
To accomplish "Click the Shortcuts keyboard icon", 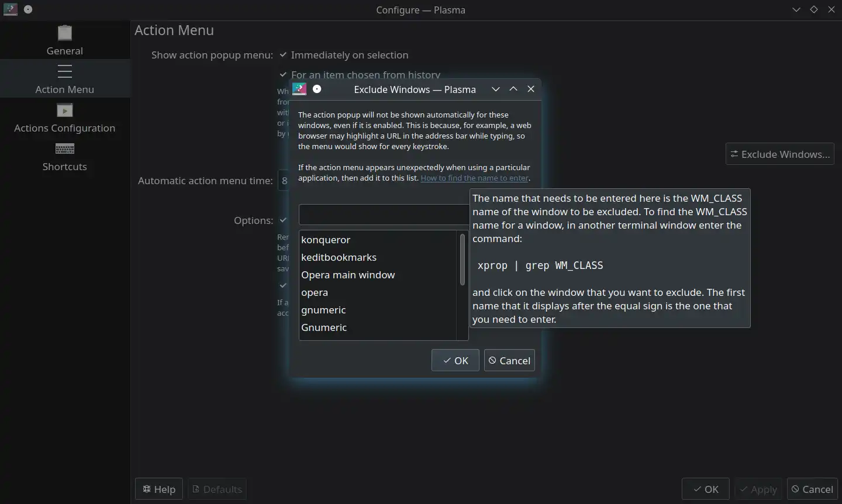I will [65, 149].
